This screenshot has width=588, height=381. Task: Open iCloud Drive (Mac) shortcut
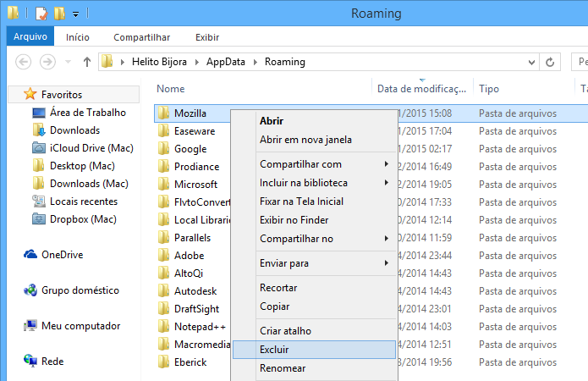click(x=91, y=148)
